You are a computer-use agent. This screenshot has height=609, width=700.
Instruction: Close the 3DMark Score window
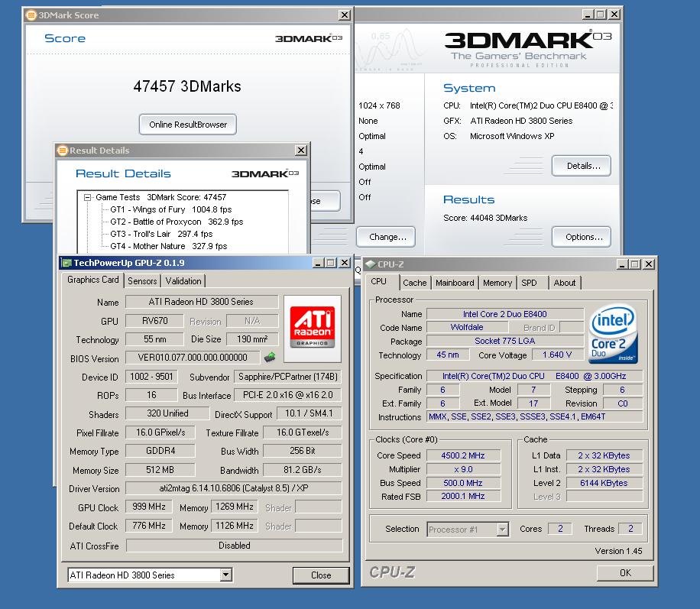345,15
